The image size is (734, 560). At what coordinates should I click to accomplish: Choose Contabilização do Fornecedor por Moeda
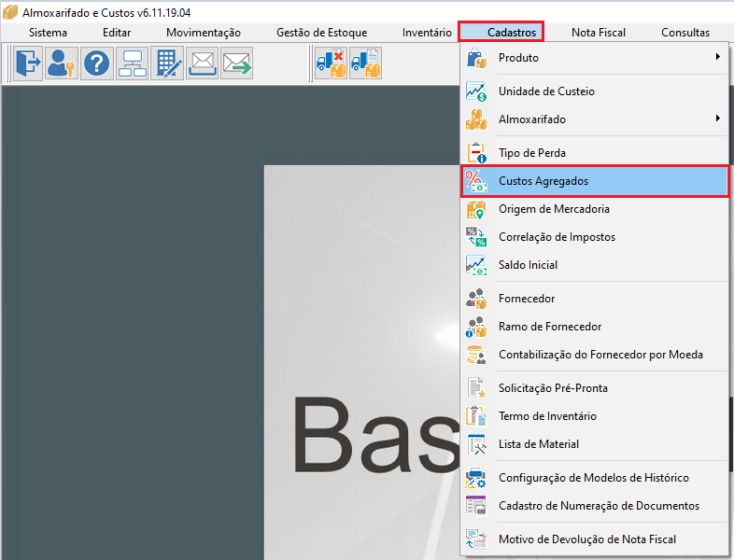click(x=595, y=355)
